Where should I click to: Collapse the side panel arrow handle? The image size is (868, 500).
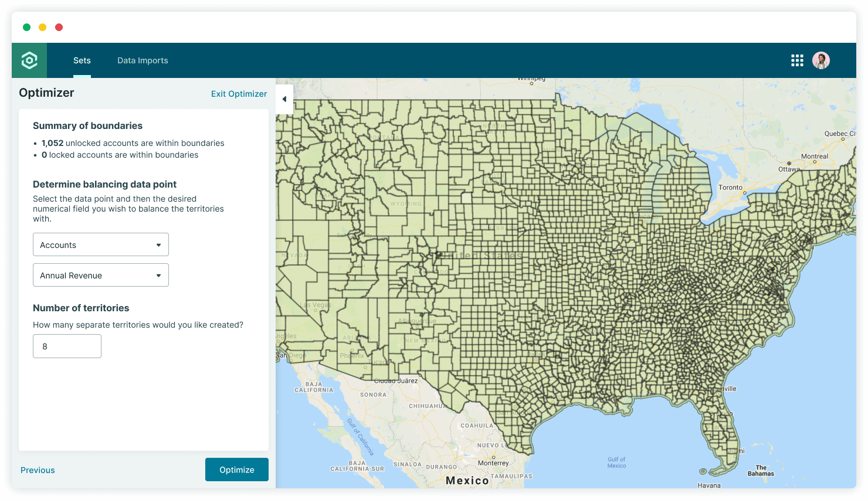[284, 99]
